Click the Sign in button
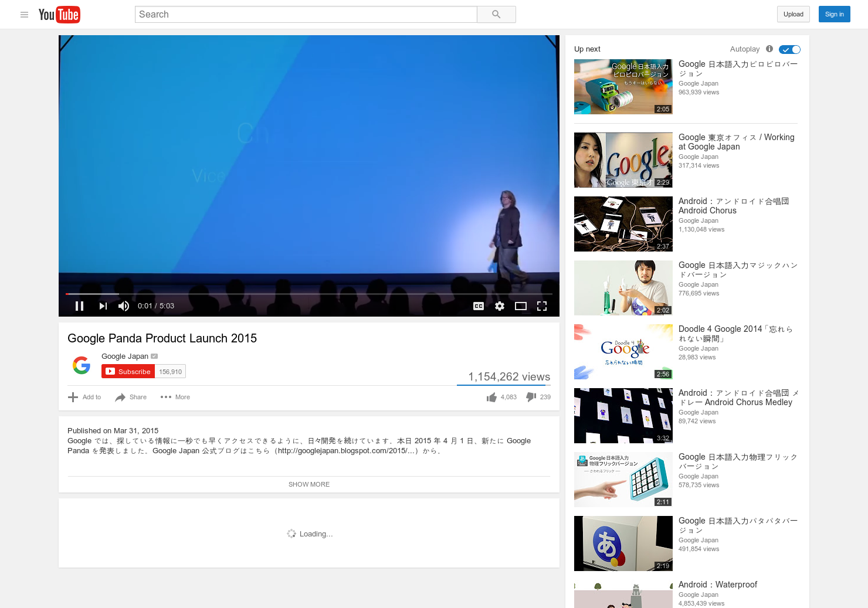 [834, 15]
